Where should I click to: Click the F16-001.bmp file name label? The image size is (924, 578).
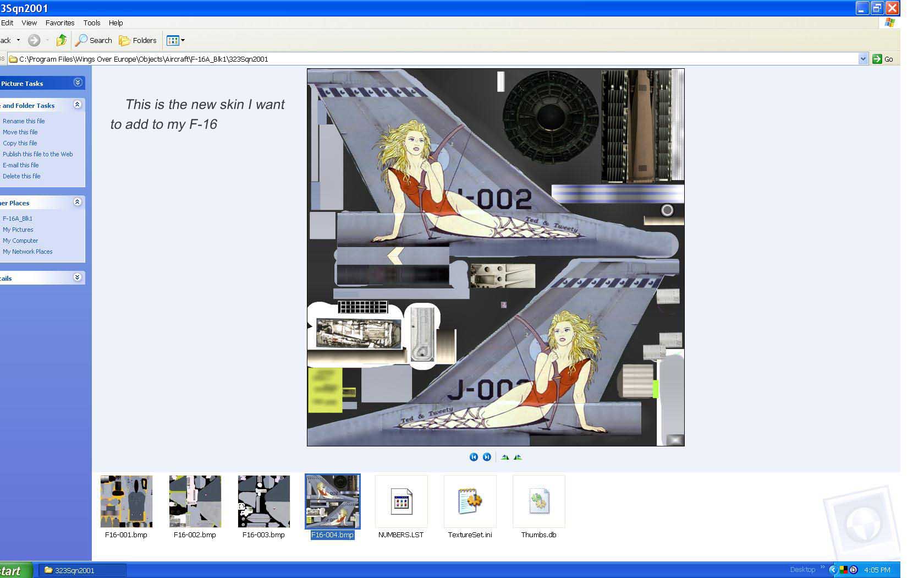[x=126, y=535]
